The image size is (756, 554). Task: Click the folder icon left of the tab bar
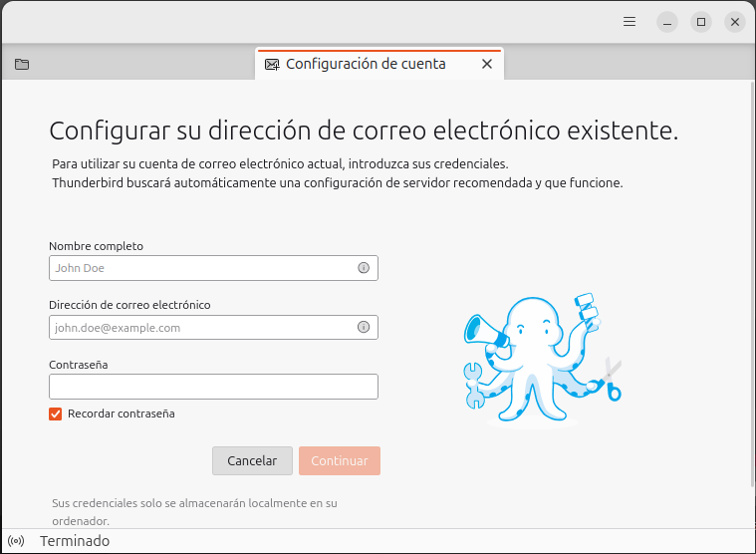coord(22,65)
